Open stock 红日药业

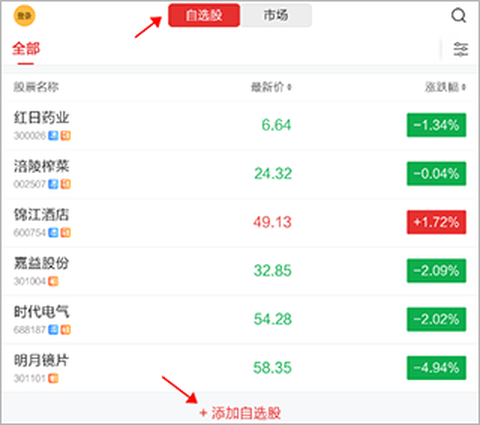41,118
